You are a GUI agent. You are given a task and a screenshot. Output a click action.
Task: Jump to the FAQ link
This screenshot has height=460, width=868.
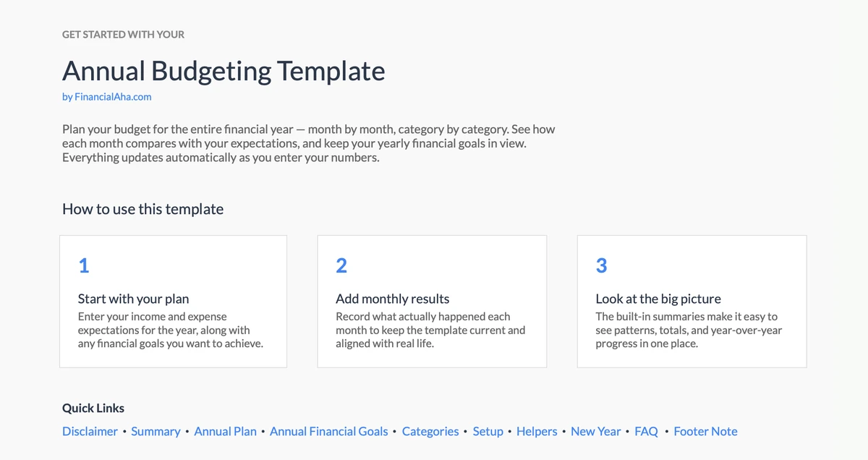(646, 431)
